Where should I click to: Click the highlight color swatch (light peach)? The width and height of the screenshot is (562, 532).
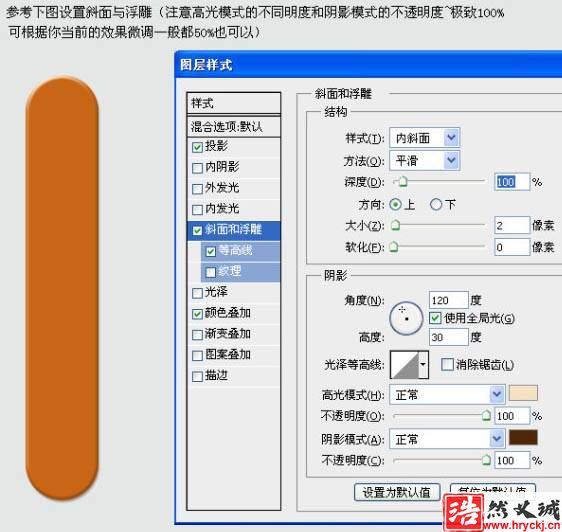click(523, 393)
